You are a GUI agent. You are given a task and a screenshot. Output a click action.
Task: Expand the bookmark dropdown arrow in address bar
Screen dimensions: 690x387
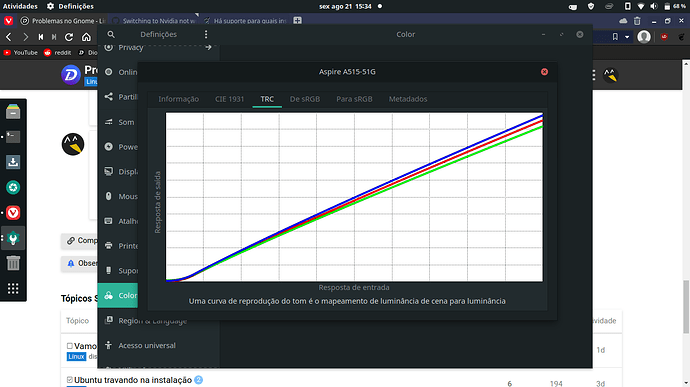tap(627, 37)
